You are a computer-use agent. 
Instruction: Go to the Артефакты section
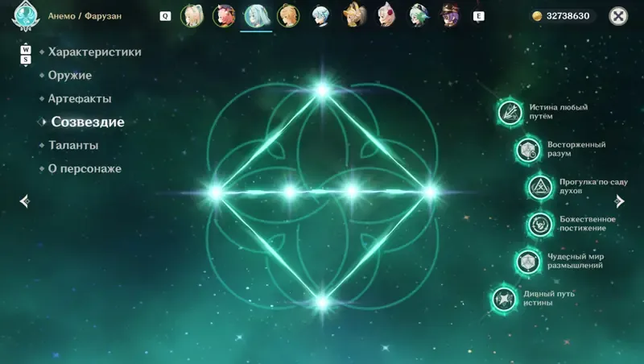(x=80, y=98)
